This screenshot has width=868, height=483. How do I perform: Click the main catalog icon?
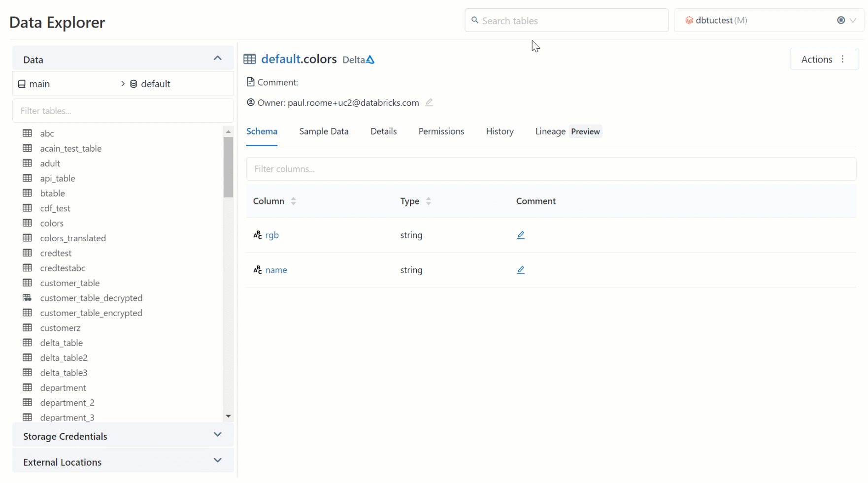pos(22,84)
